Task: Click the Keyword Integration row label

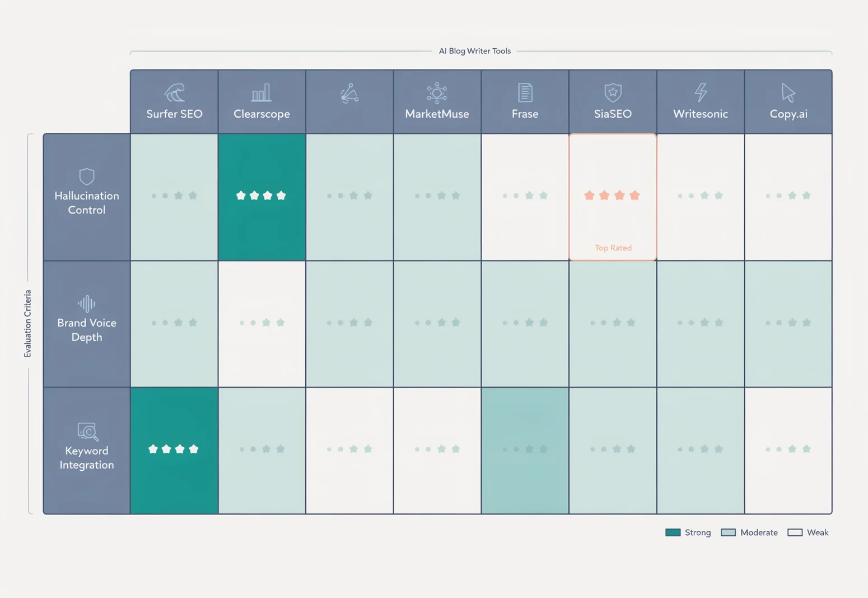Action: [87, 458]
